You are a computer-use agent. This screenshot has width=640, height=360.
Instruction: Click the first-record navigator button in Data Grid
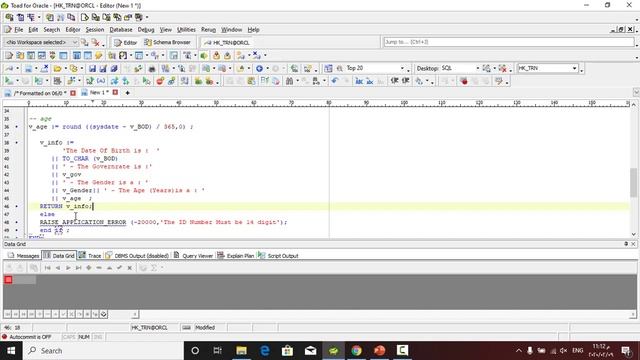coord(47,268)
